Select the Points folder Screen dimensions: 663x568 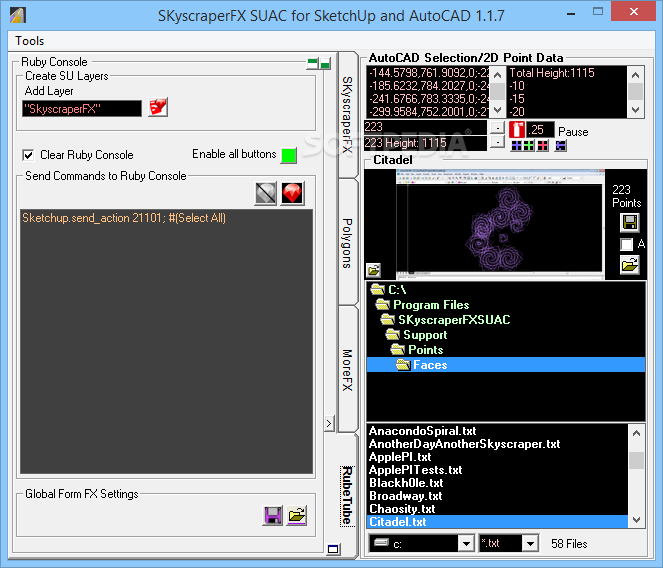(506, 349)
